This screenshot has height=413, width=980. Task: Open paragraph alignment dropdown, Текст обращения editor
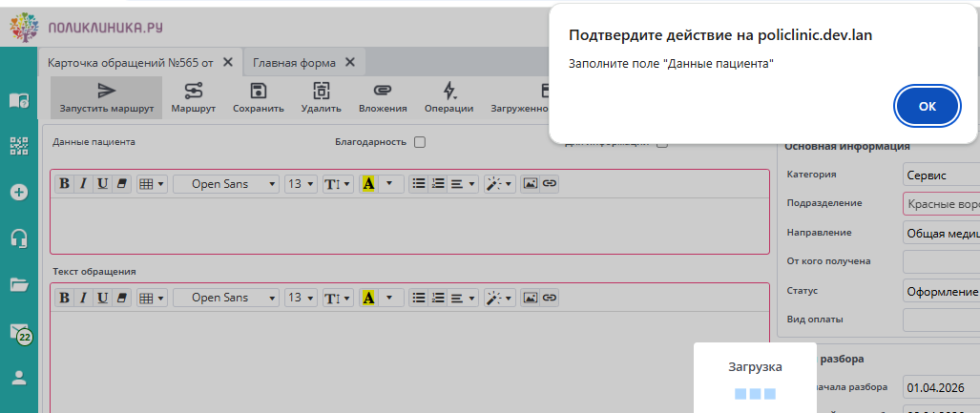(x=463, y=298)
